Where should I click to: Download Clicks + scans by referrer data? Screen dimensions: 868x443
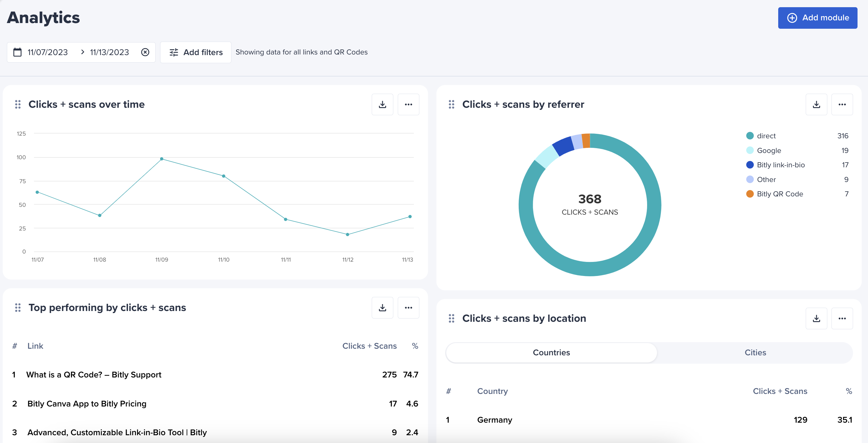tap(816, 104)
